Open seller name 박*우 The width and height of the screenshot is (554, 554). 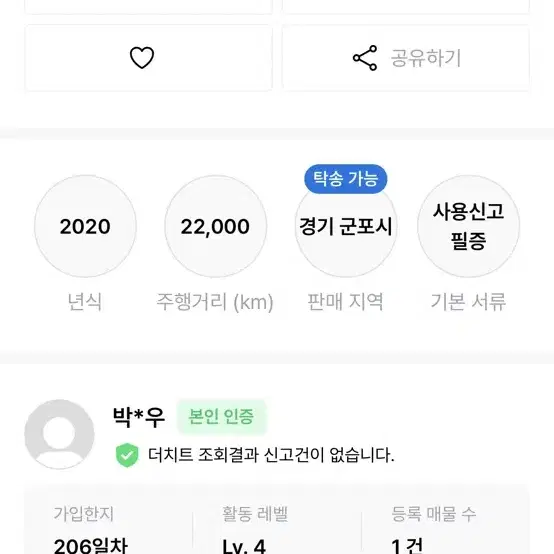138,417
